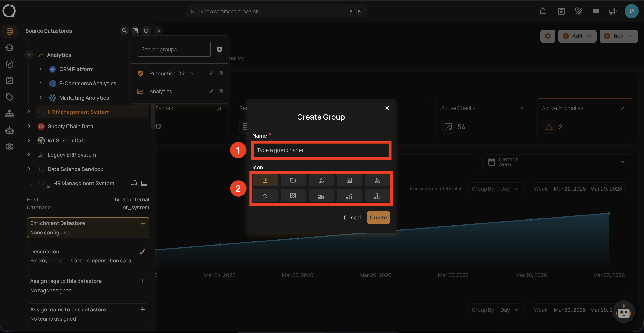Choose the folder icon in Create Group dialog
Screen dimensions: 644x333
293,180
